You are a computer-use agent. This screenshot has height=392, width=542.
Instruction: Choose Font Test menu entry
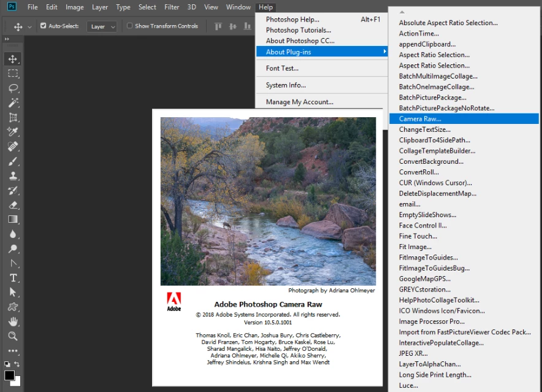pyautogui.click(x=321, y=68)
